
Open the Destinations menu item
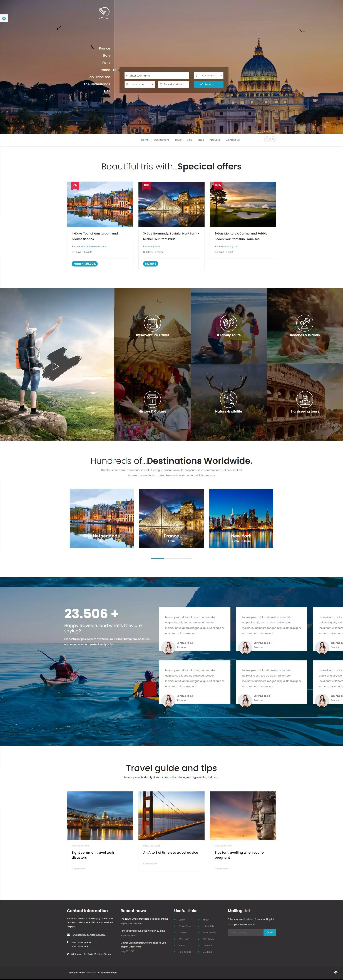coord(162,140)
